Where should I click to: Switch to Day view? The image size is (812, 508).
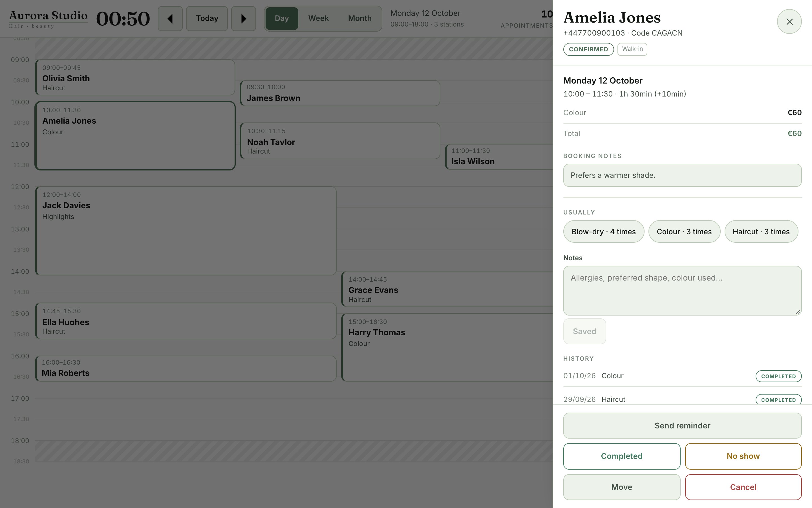tap(282, 18)
